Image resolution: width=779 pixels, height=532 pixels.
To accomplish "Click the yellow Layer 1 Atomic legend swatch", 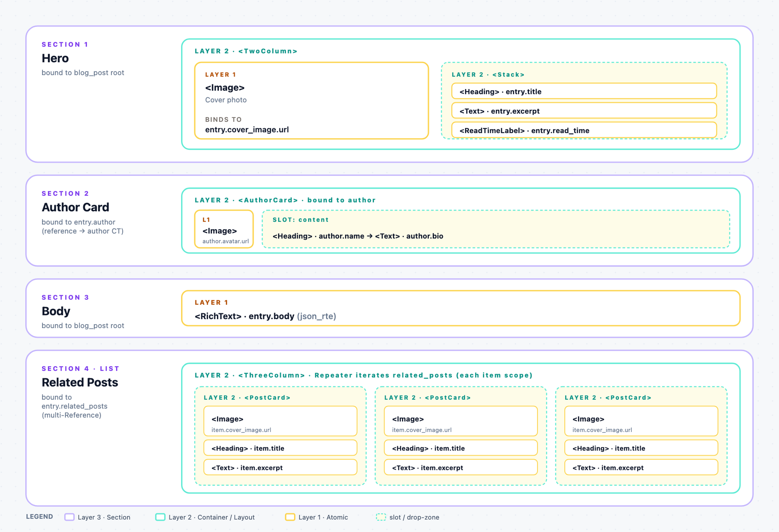I will click(x=290, y=517).
